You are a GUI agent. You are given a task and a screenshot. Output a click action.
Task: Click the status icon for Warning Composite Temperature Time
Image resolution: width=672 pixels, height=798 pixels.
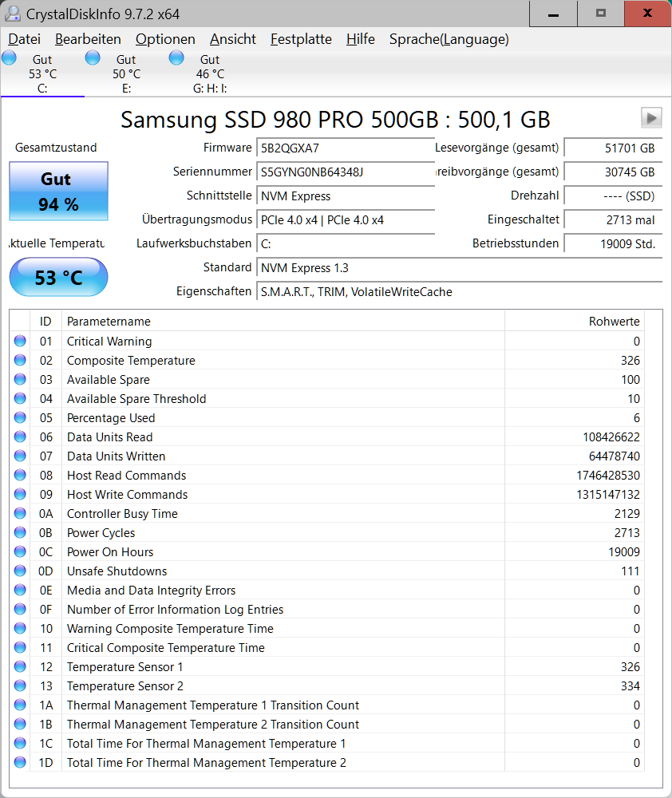pyautogui.click(x=20, y=629)
